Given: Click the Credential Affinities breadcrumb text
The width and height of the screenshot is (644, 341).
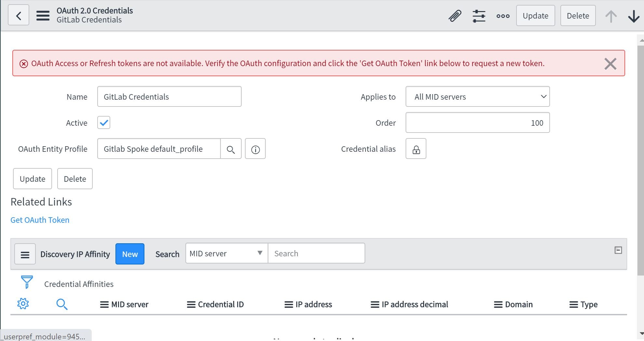Looking at the screenshot, I should coord(79,284).
